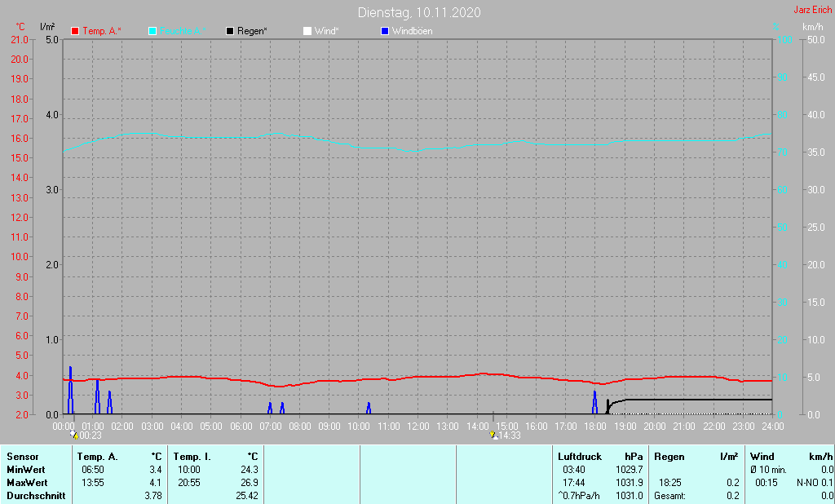Image resolution: width=835 pixels, height=504 pixels.
Task: Click the rain time '18:25'
Action: 670,483
